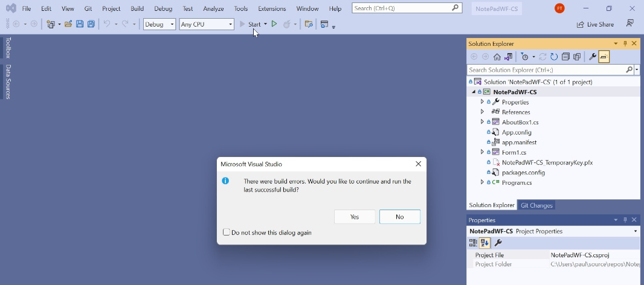Open the dropdown arrow next to Start
The image size is (644, 285).
click(x=265, y=24)
